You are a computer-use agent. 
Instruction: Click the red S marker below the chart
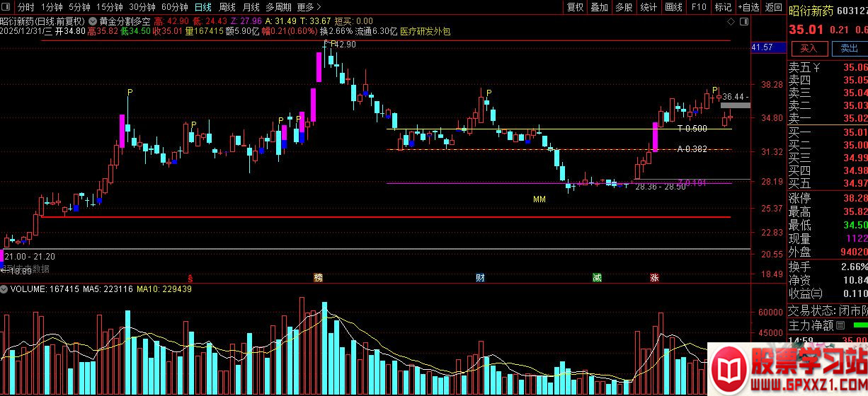[189, 278]
